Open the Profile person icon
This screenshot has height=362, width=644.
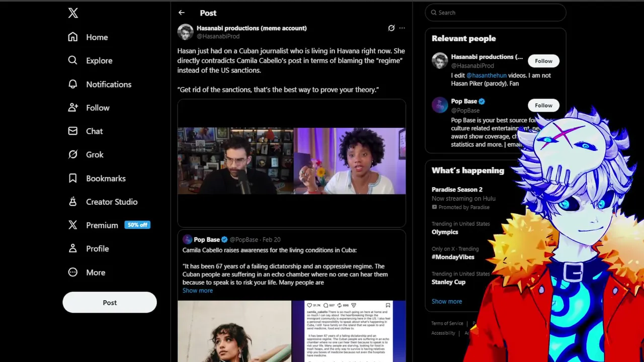click(x=73, y=248)
